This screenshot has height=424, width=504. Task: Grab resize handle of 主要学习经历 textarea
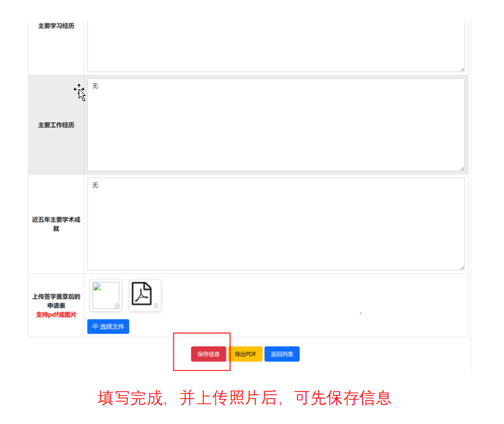pyautogui.click(x=462, y=69)
